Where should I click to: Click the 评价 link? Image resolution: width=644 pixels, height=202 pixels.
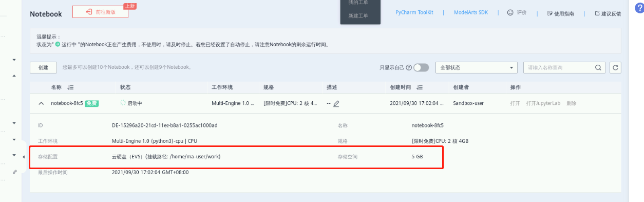(517, 13)
